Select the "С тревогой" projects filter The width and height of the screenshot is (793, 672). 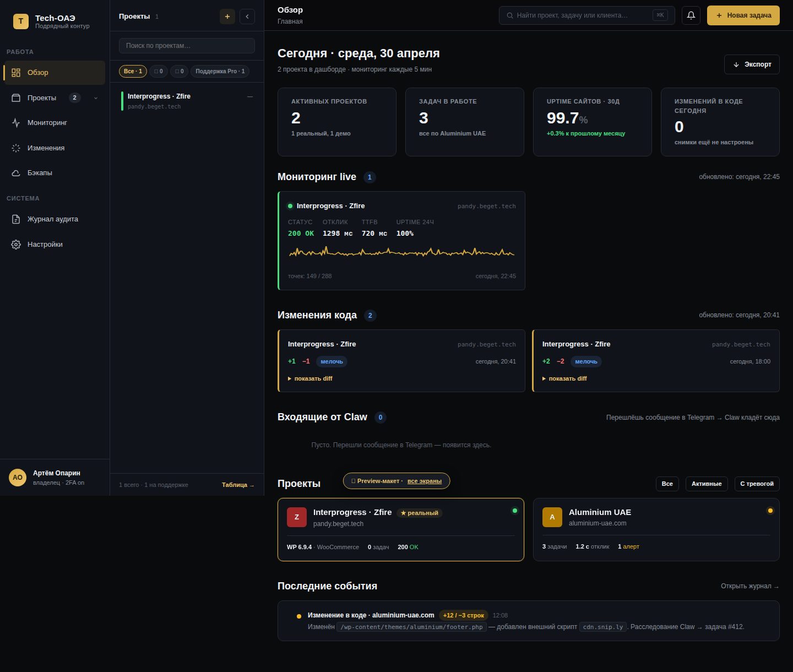click(757, 484)
